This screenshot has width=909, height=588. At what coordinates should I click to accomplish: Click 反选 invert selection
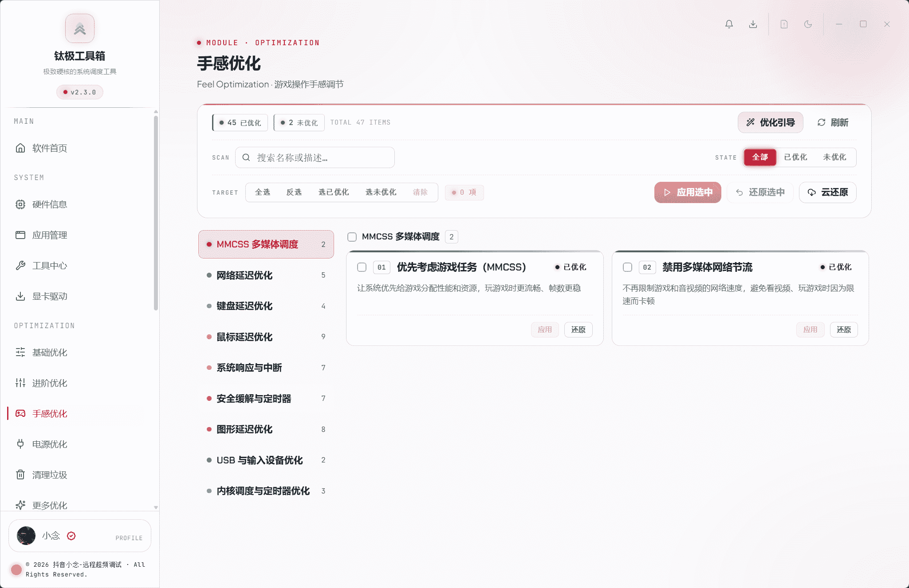pos(294,192)
